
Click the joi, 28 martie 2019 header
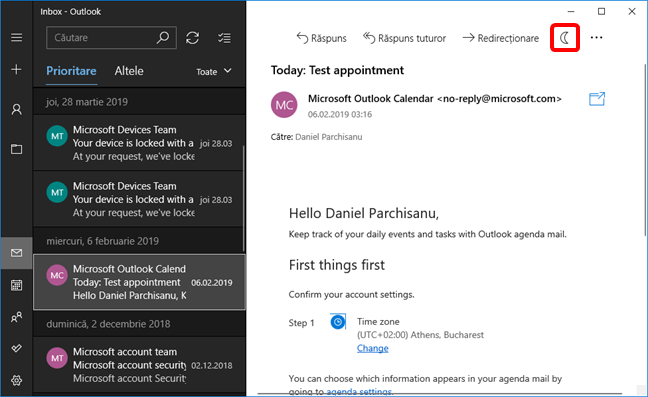[x=139, y=102]
